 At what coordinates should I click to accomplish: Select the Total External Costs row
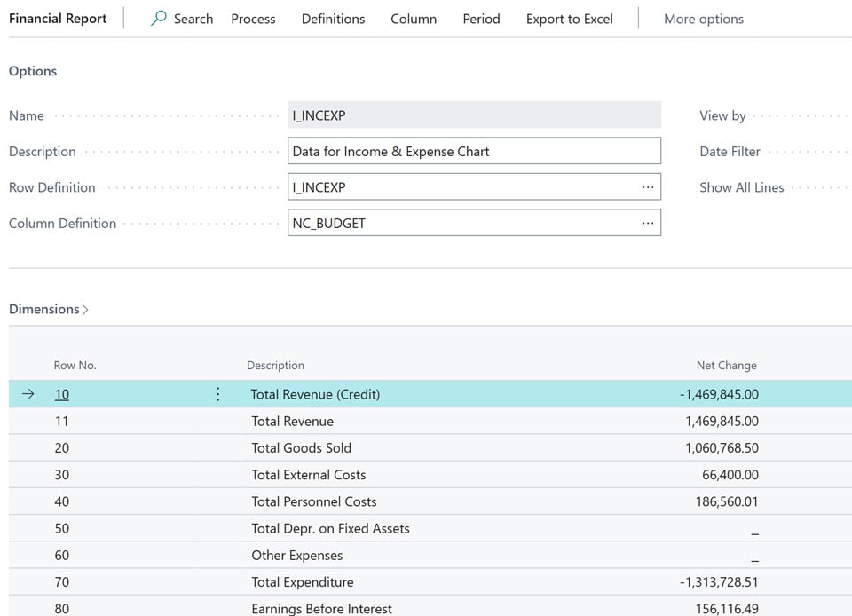click(x=430, y=475)
